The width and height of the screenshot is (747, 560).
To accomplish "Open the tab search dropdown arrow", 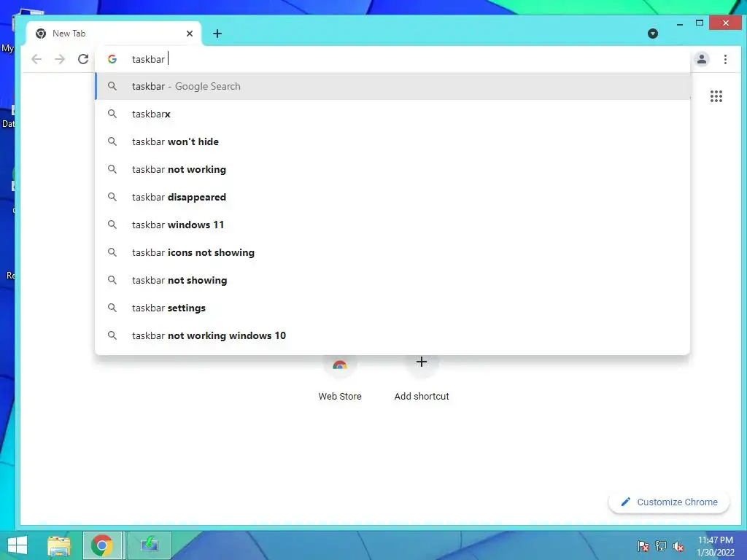I will [653, 34].
